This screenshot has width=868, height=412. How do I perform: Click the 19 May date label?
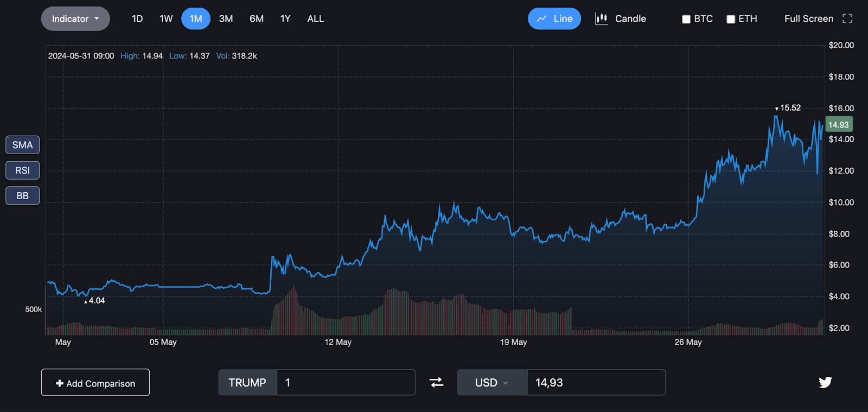point(513,343)
